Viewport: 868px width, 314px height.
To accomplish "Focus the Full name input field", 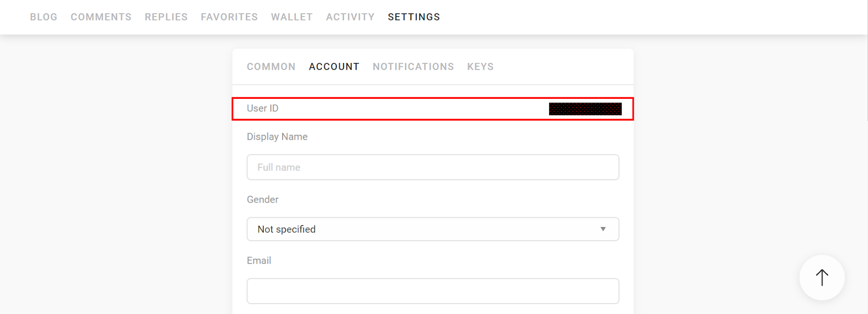I will tap(433, 167).
